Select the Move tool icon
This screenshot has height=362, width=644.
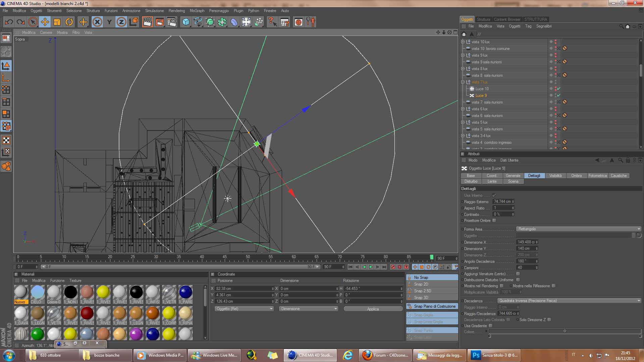point(45,22)
